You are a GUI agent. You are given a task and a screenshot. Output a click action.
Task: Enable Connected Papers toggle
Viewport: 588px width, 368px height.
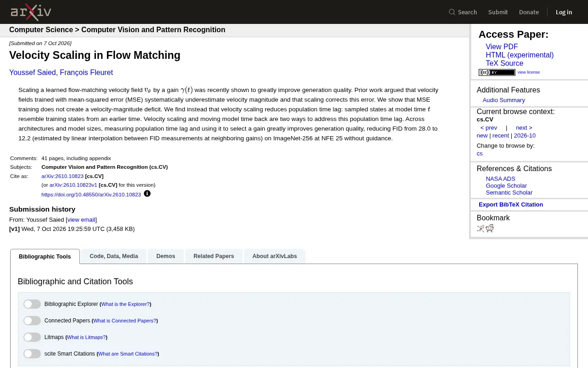32,321
